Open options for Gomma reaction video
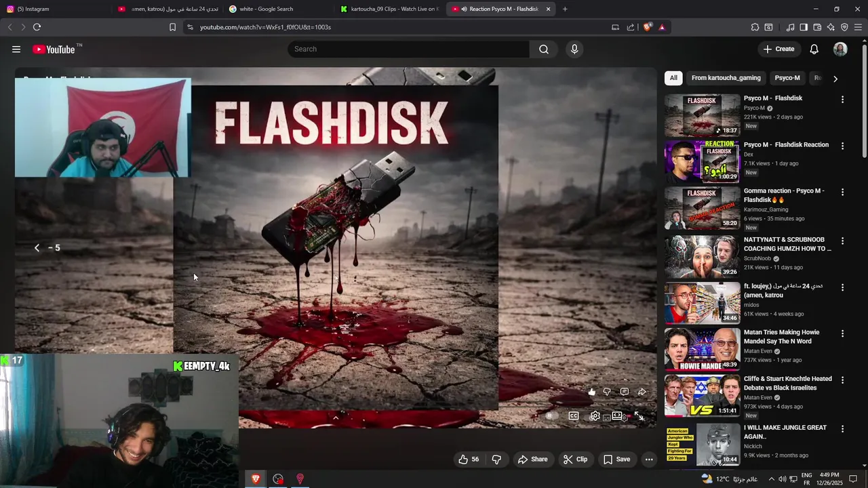This screenshot has width=868, height=488. [x=842, y=192]
